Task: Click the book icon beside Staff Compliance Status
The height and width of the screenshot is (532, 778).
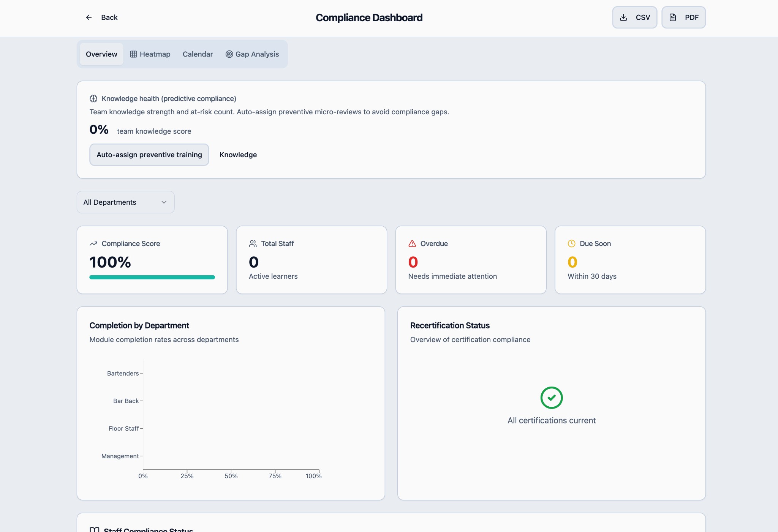Action: point(94,529)
